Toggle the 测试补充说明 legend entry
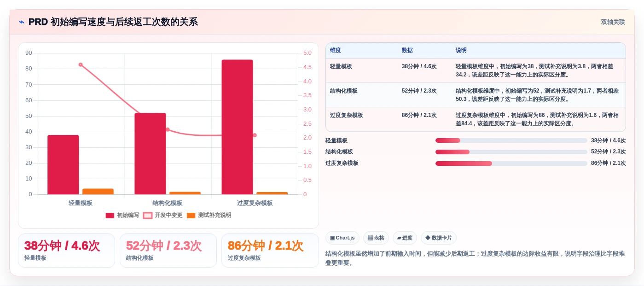 tap(209, 215)
